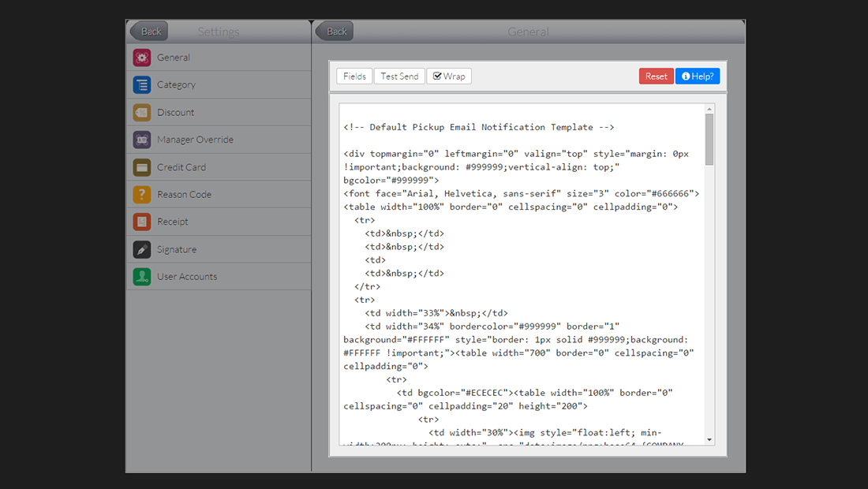Click the Reason Code question mark icon

(x=142, y=194)
